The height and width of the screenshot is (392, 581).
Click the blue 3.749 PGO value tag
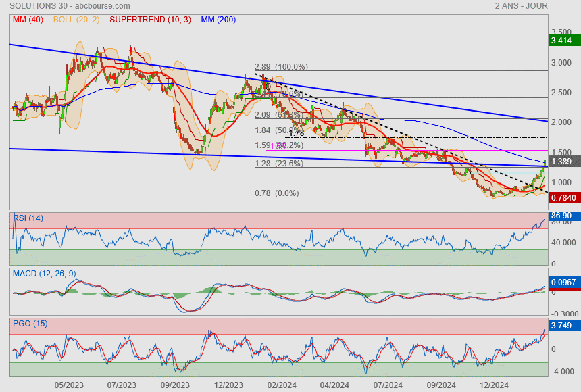pos(562,326)
